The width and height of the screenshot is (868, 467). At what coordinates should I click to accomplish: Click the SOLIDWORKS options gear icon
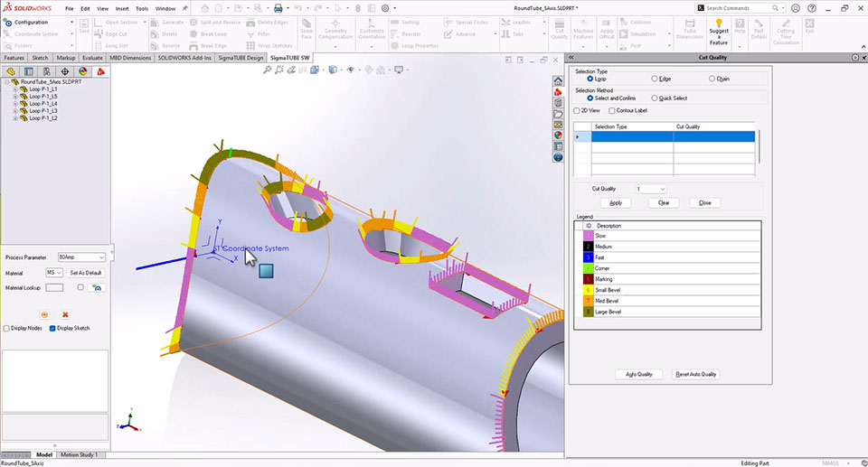[x=383, y=8]
